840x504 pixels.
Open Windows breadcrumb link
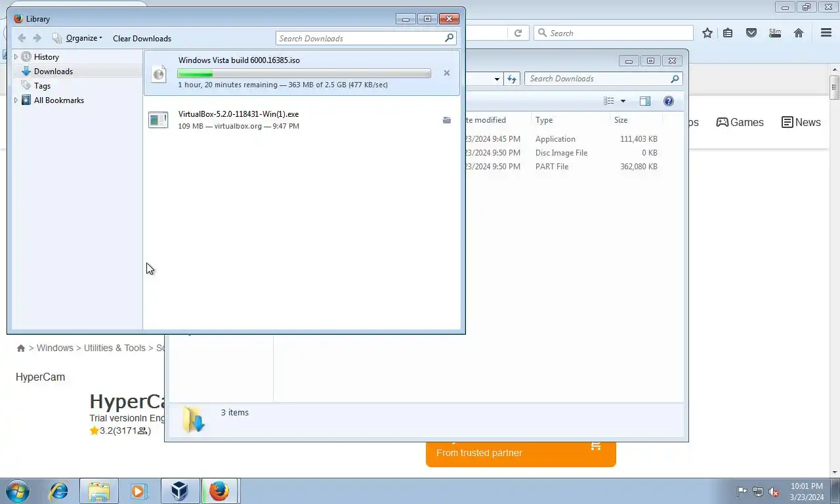point(54,348)
